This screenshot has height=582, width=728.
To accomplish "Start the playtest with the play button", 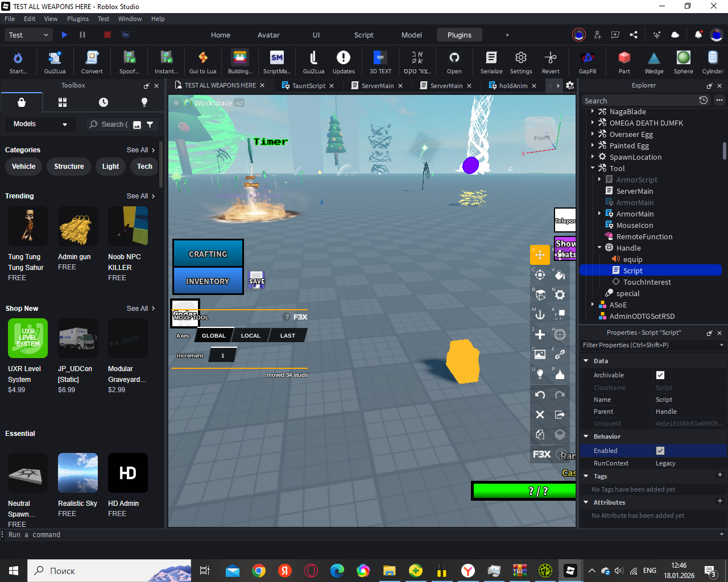I will tap(64, 35).
